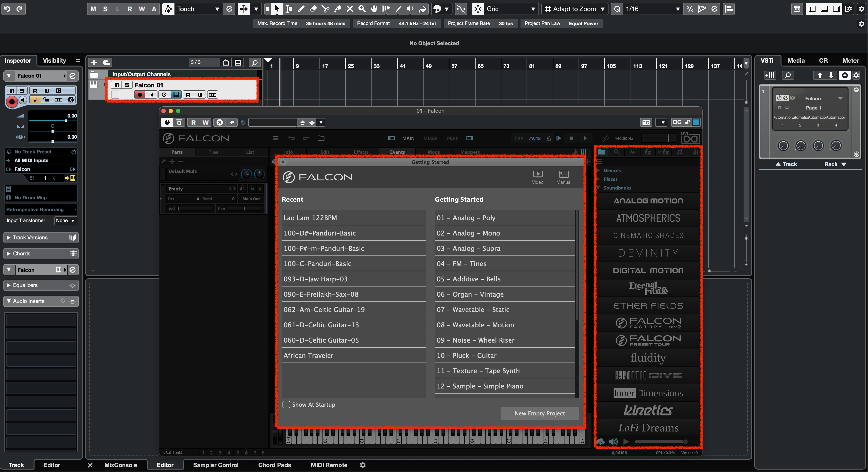Select the Draw tool in the toolbar

point(301,9)
